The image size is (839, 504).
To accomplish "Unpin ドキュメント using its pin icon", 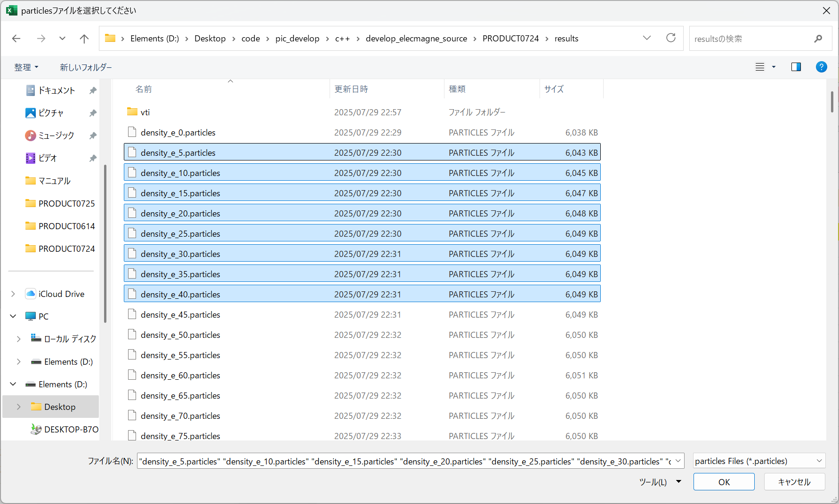I will [93, 90].
